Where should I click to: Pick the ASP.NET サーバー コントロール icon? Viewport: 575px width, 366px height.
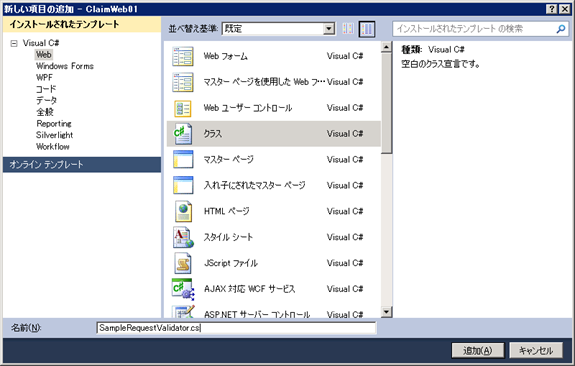[x=183, y=312]
